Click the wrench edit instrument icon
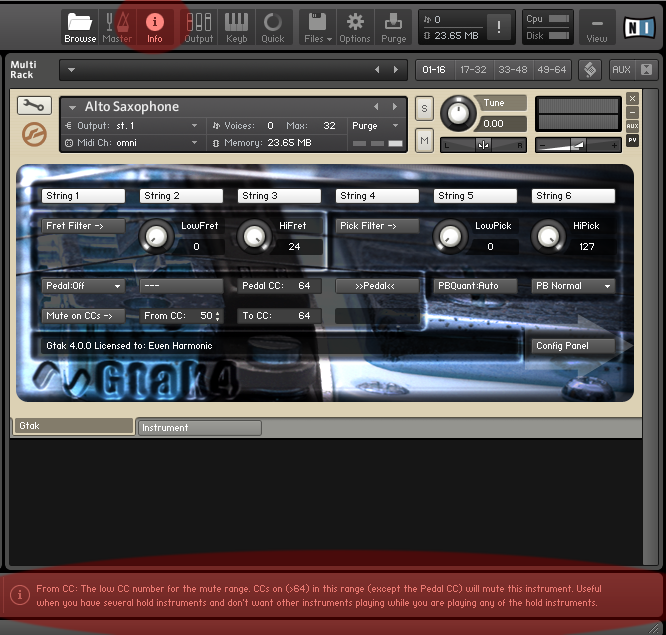This screenshot has width=666, height=635. (35, 106)
